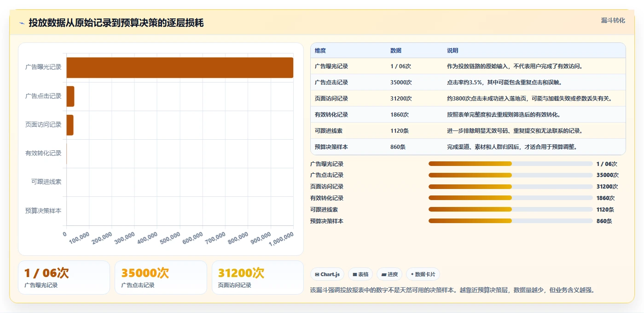Click the 1120条 cell in the table
The image size is (644, 313).
click(x=400, y=131)
